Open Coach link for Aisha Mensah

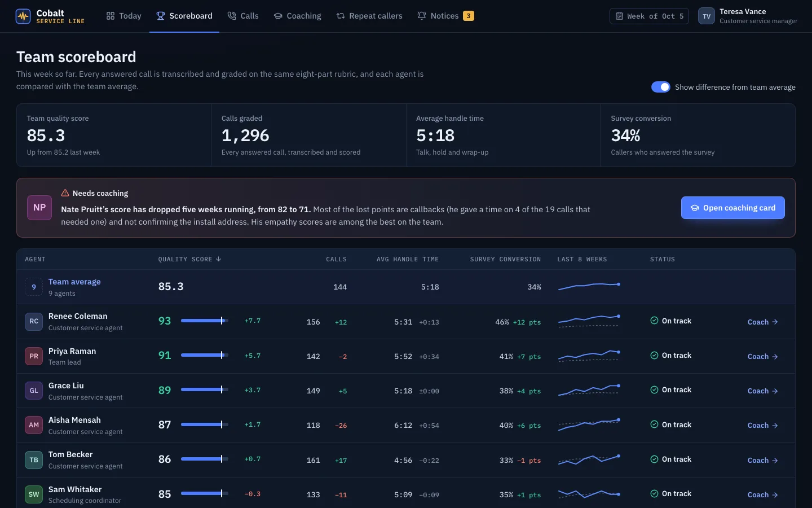pos(762,425)
